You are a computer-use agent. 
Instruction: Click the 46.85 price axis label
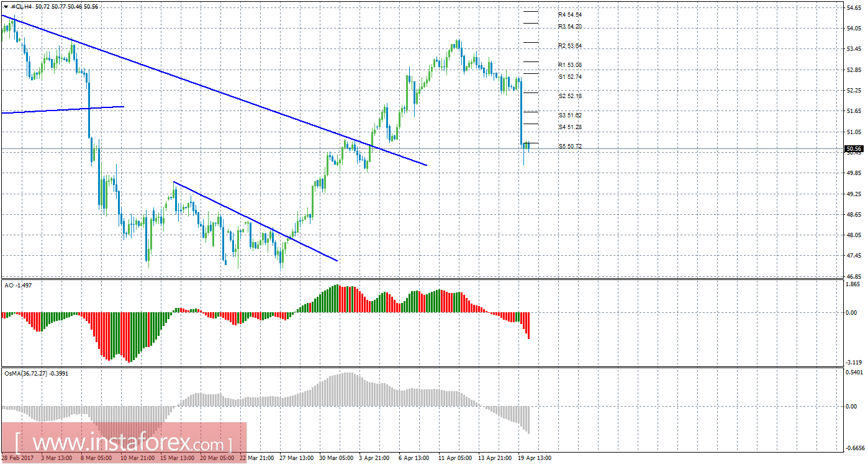(x=854, y=276)
